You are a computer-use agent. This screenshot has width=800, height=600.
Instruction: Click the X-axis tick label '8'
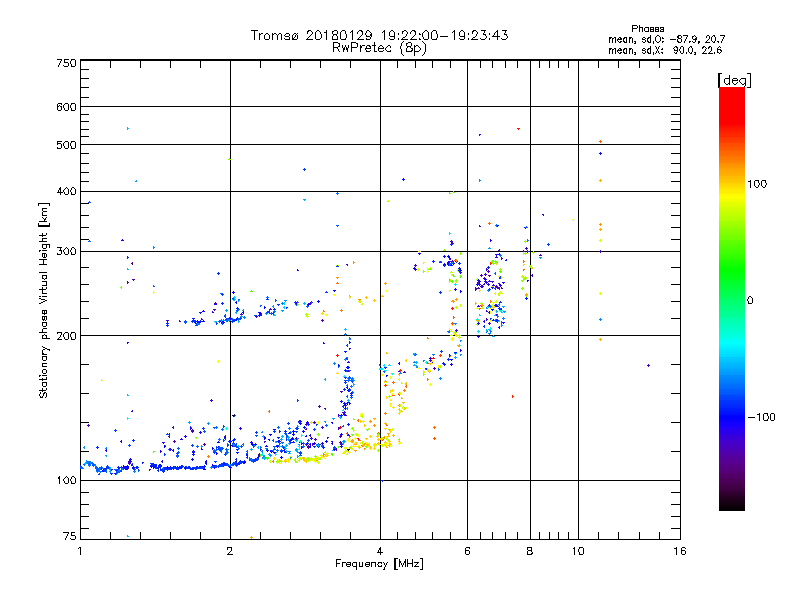coord(530,551)
